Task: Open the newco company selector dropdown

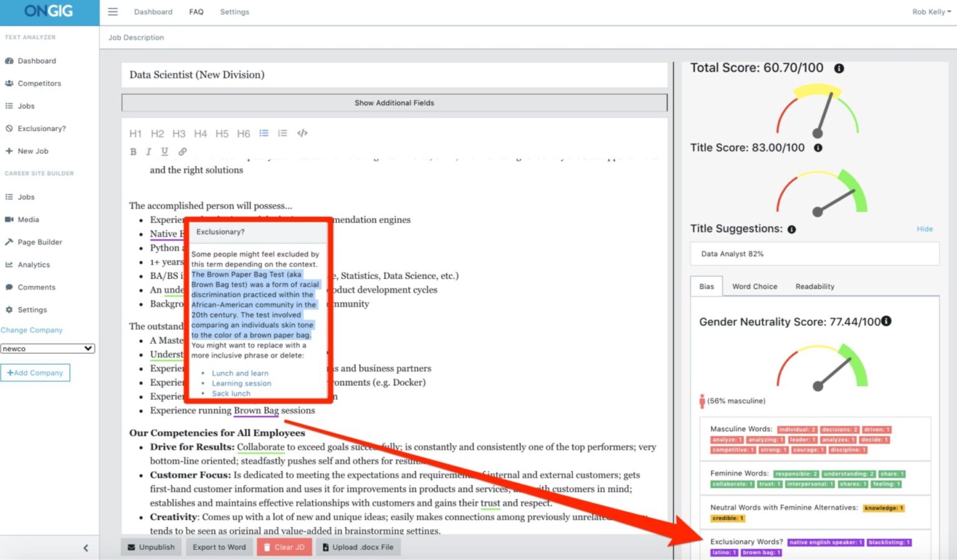Action: (x=48, y=348)
